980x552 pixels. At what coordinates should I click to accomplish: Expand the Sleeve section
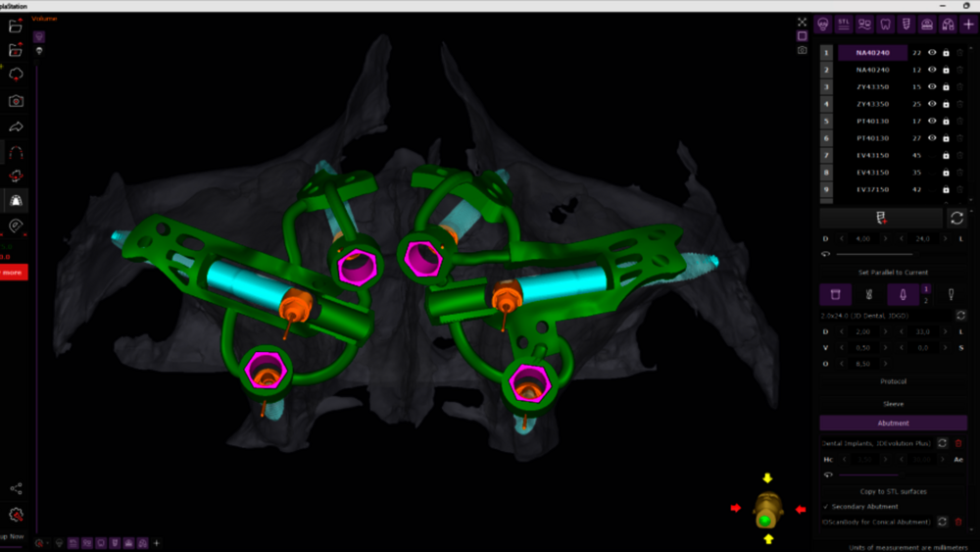[x=893, y=403]
